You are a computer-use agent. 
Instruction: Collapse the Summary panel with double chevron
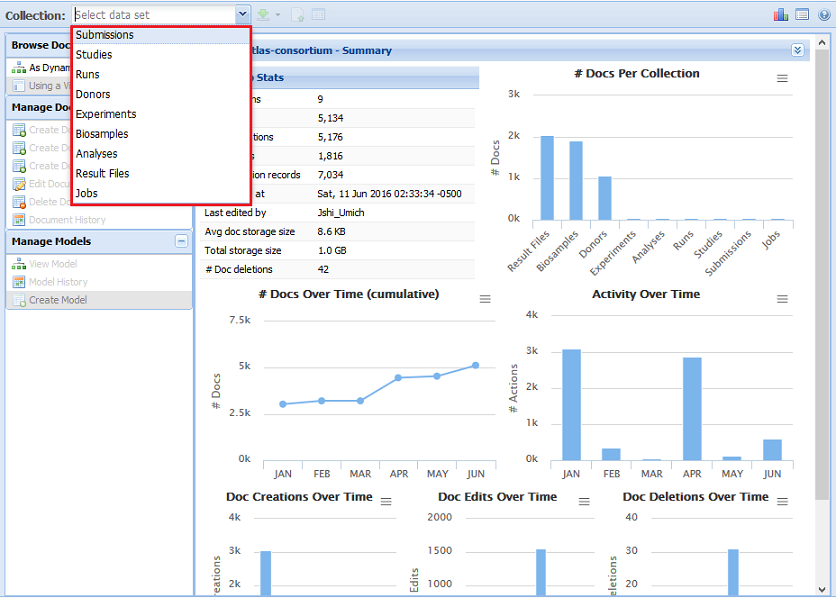coord(797,50)
